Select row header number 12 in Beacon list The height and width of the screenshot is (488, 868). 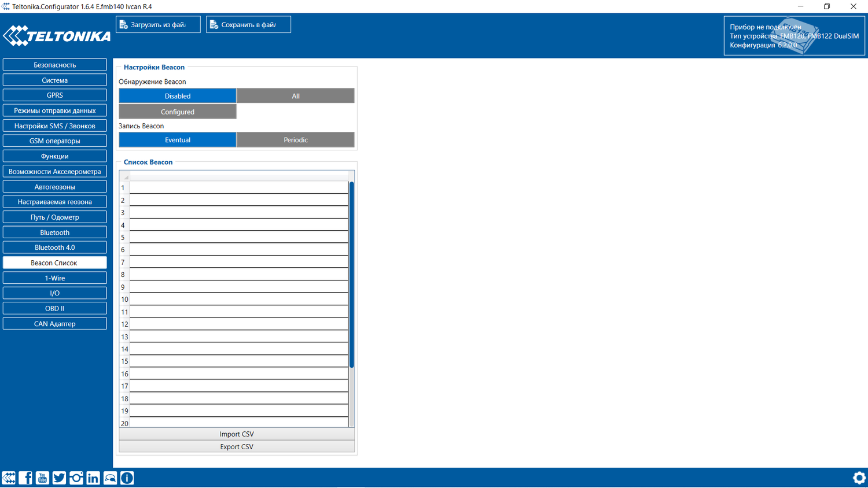(x=124, y=324)
